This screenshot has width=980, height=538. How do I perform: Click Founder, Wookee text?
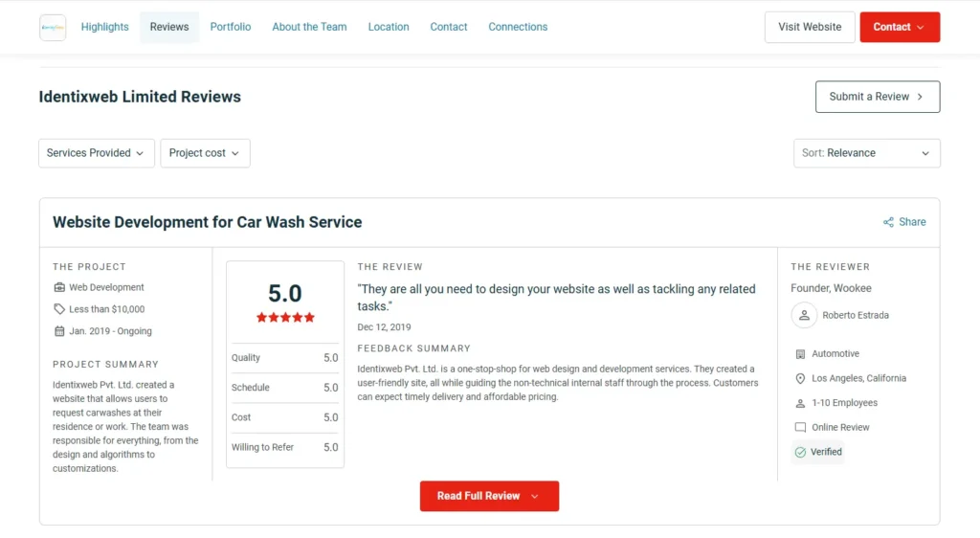(831, 288)
